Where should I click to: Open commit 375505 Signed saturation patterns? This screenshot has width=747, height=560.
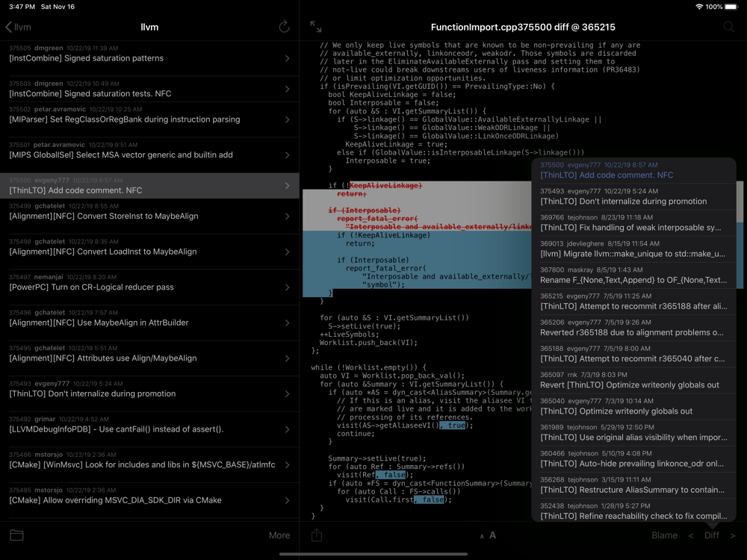click(x=149, y=58)
